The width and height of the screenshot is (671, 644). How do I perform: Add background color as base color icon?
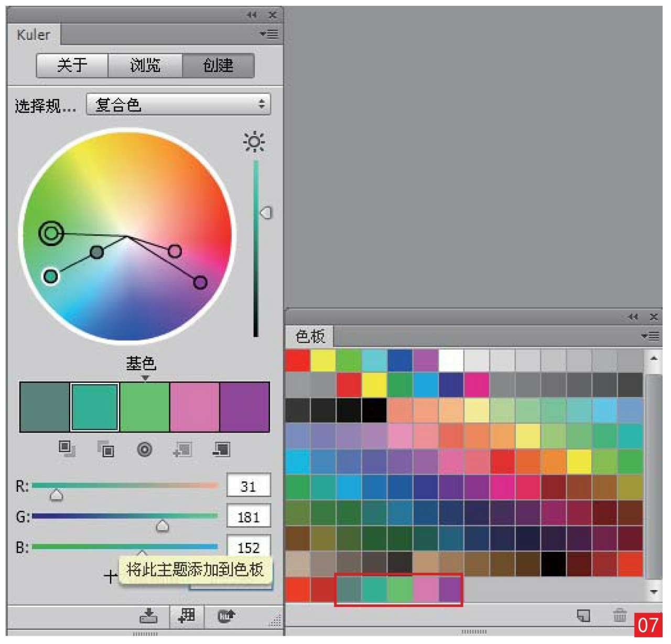click(105, 449)
